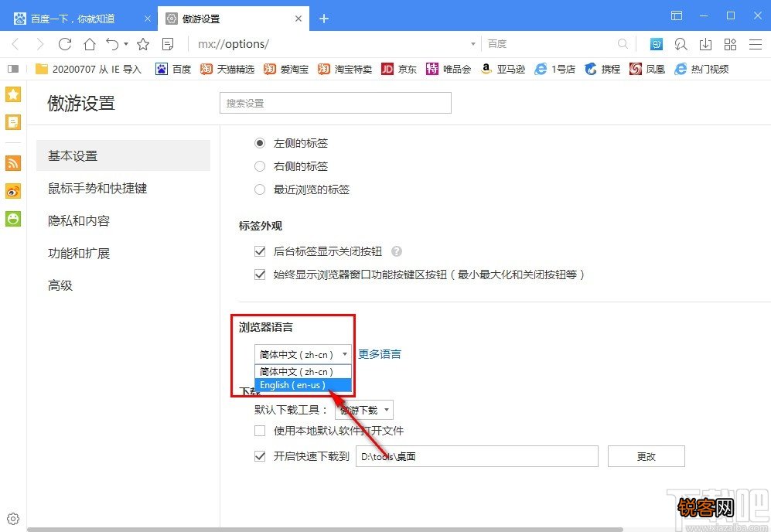The image size is (771, 532).
Task: Click the download path field D:\tools\桌面
Action: (477, 456)
